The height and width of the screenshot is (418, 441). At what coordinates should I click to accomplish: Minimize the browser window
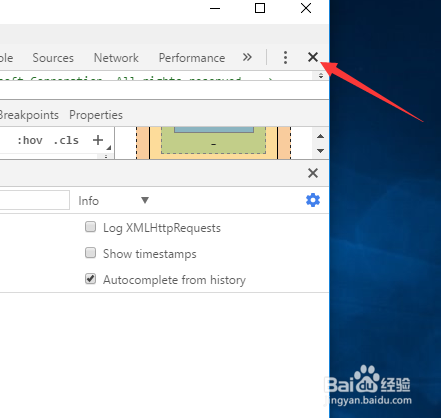(215, 8)
